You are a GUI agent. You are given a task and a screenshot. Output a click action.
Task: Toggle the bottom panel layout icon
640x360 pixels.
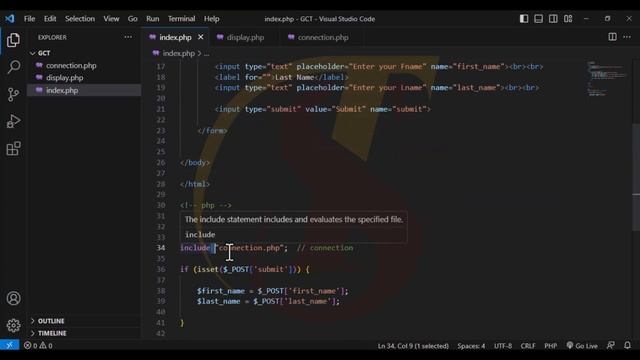point(538,19)
